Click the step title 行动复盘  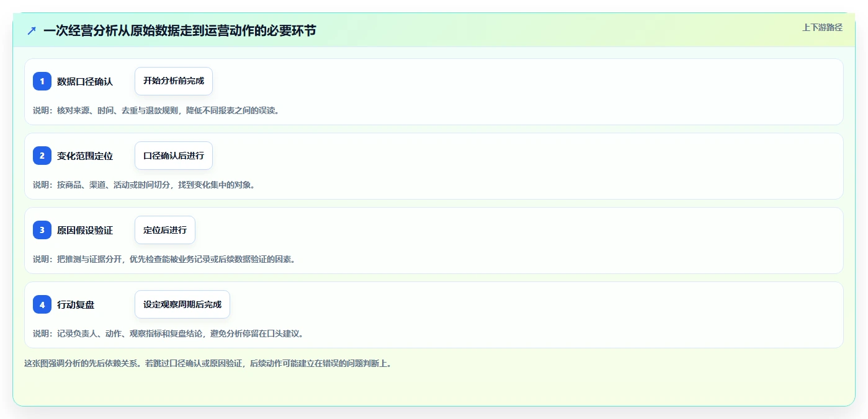(x=76, y=304)
